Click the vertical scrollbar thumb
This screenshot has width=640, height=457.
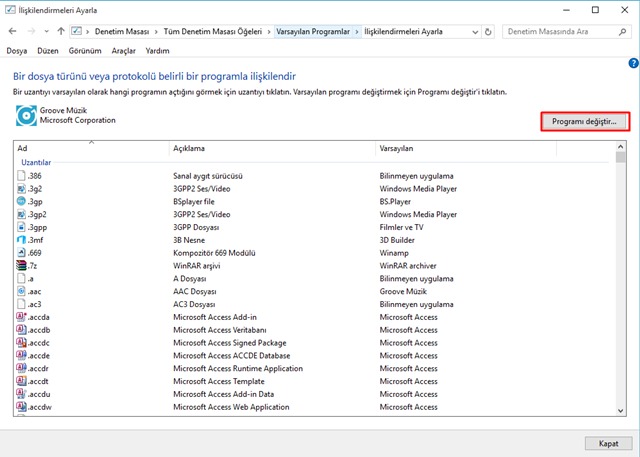(x=621, y=157)
